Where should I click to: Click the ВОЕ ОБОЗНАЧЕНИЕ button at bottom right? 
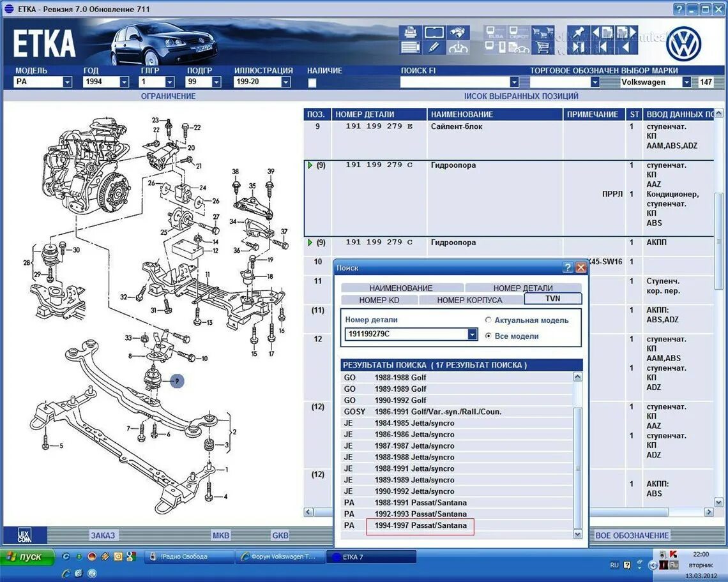(x=632, y=535)
